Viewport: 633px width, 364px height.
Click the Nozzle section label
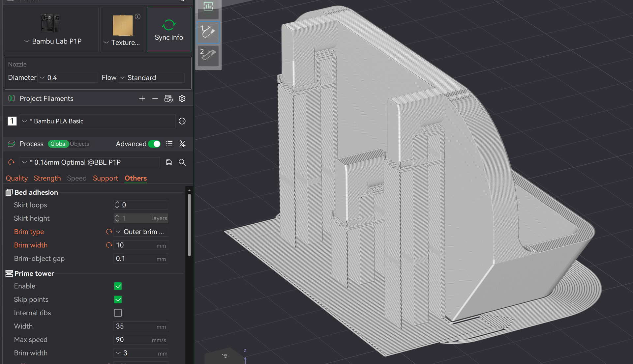[17, 64]
